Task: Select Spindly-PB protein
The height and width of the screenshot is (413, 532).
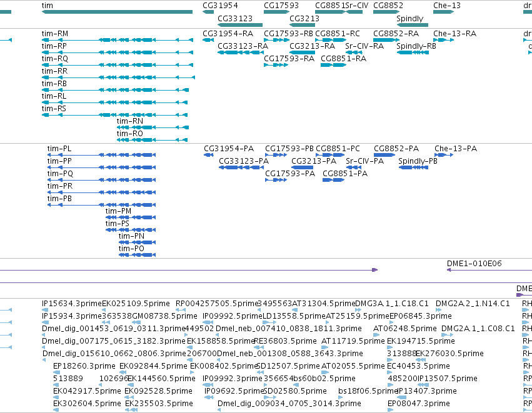Action: click(413, 167)
